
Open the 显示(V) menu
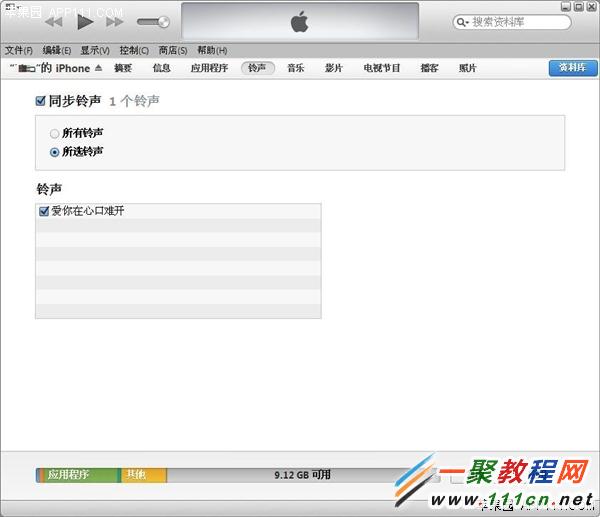click(x=95, y=50)
